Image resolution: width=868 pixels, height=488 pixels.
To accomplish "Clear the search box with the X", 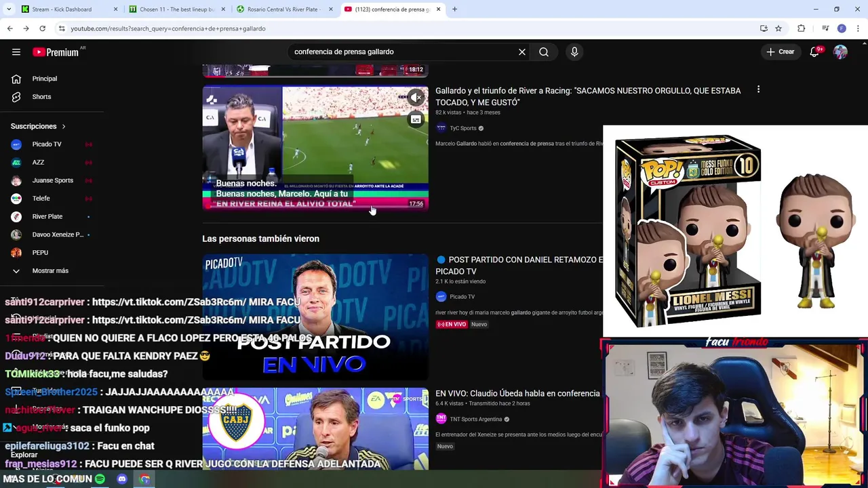I will click(x=522, y=52).
